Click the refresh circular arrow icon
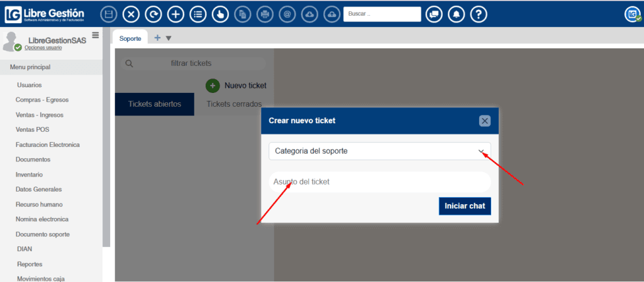644x282 pixels. pos(153,14)
